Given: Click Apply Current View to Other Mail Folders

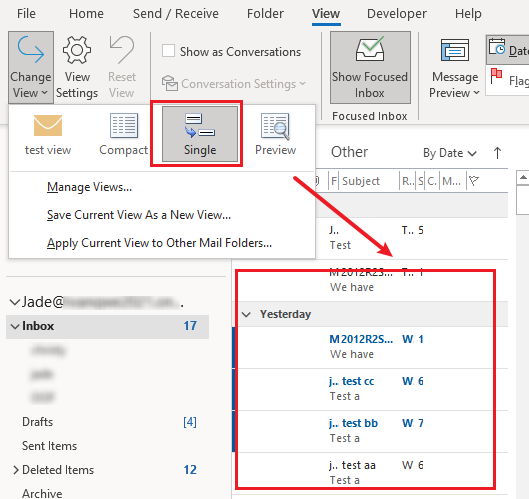Looking at the screenshot, I should click(159, 243).
